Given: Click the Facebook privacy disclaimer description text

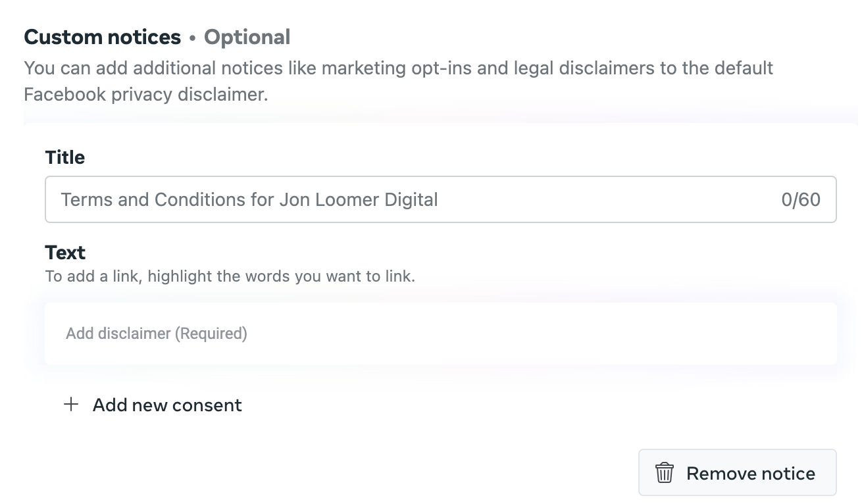Looking at the screenshot, I should pyautogui.click(x=146, y=94).
